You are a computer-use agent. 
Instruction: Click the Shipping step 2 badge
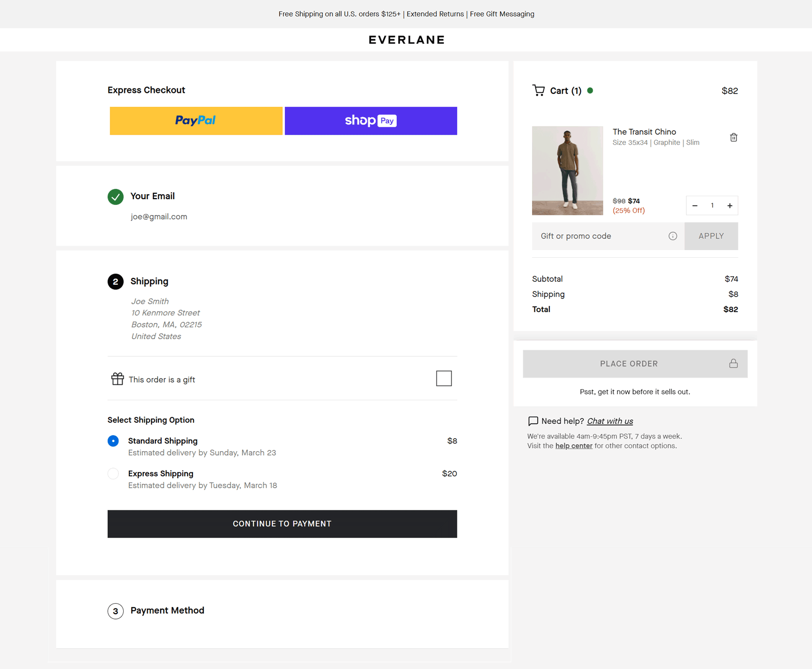tap(115, 282)
